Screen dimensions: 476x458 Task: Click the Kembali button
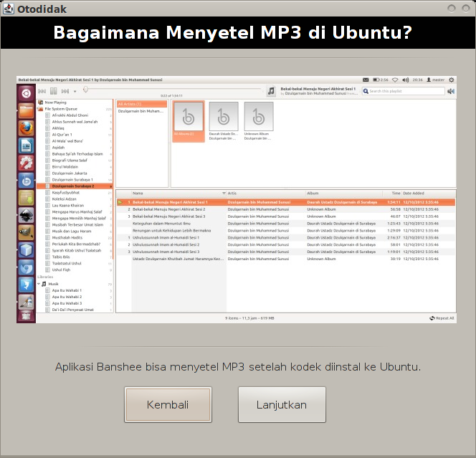[x=168, y=404]
